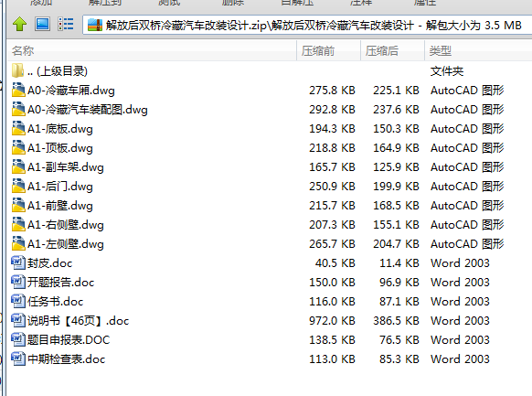Click the 199.9 KB compressed size value
The width and height of the screenshot is (532, 396).
coord(396,187)
